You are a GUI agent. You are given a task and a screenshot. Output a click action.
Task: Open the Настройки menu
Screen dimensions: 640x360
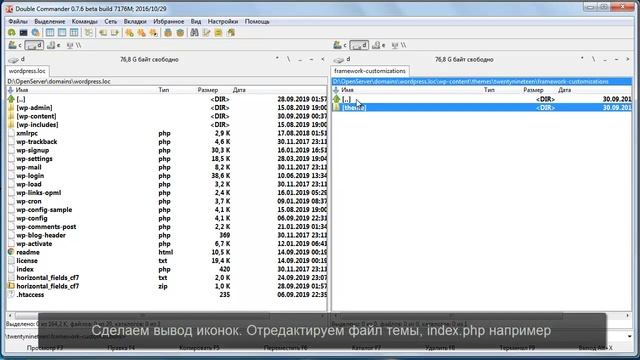click(x=223, y=21)
